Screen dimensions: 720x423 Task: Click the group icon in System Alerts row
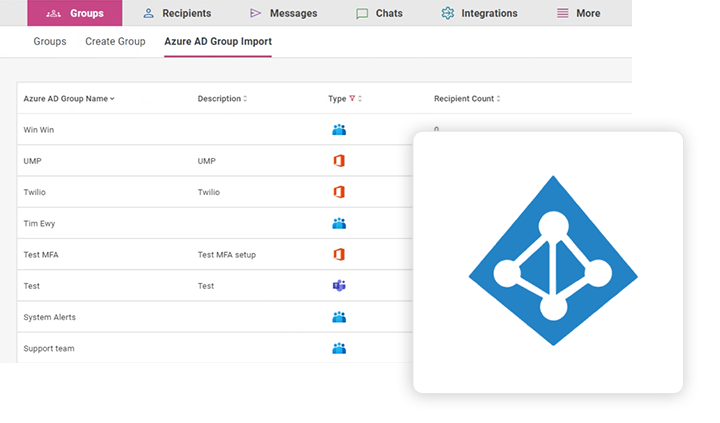[x=338, y=317]
